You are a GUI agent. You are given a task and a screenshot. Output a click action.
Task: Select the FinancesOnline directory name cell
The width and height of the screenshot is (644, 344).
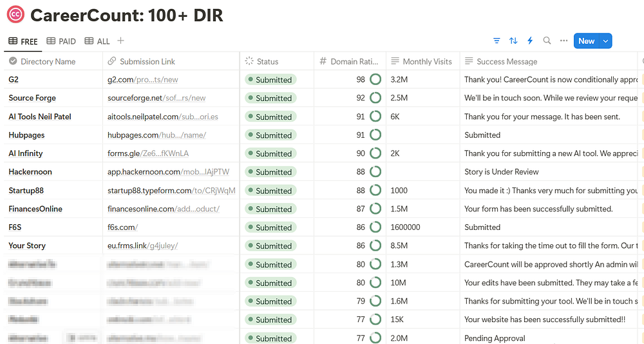(53, 209)
